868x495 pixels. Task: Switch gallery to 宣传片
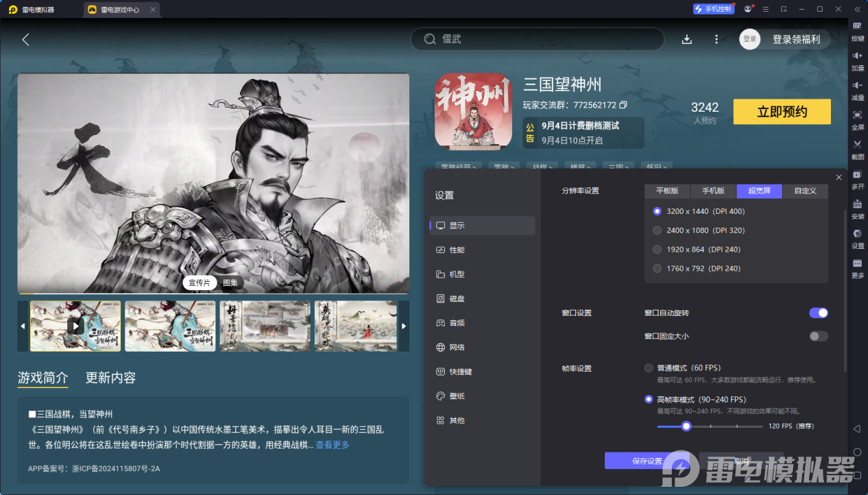200,282
